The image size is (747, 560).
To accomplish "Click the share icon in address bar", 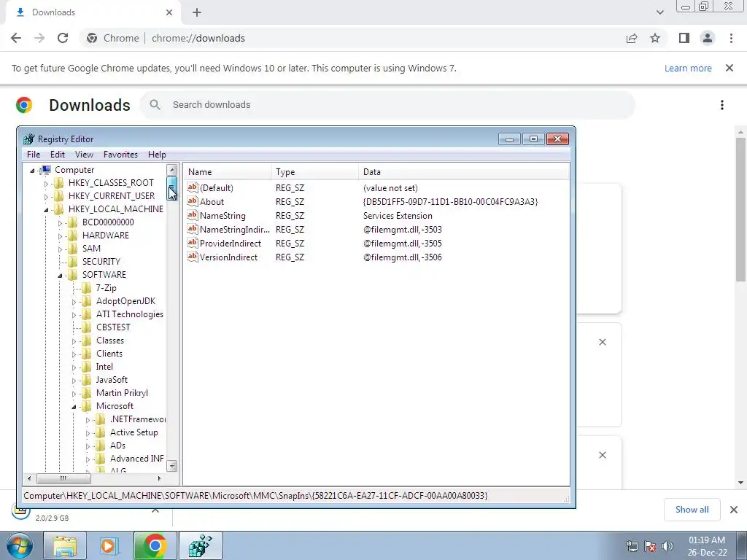I will click(632, 38).
